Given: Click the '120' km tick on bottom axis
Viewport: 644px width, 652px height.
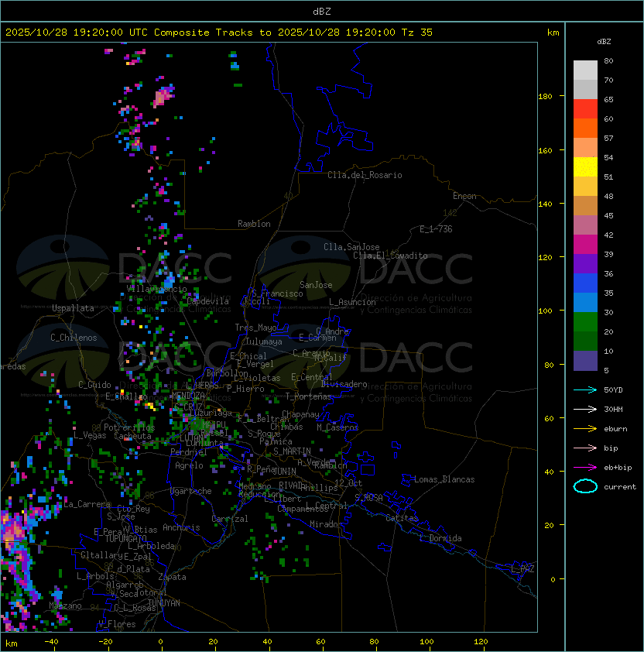Looking at the screenshot, I should (481, 642).
